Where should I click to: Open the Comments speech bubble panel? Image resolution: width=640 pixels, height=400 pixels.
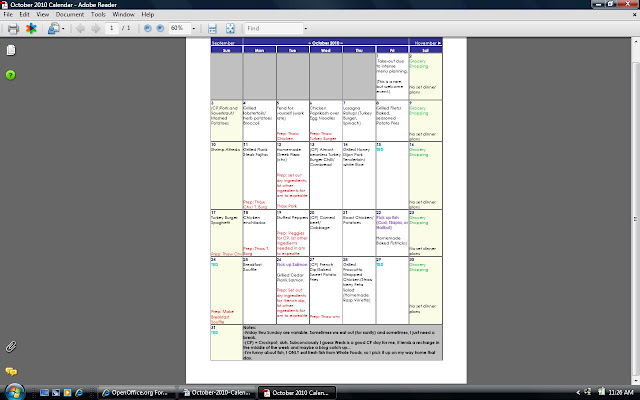coord(11,371)
